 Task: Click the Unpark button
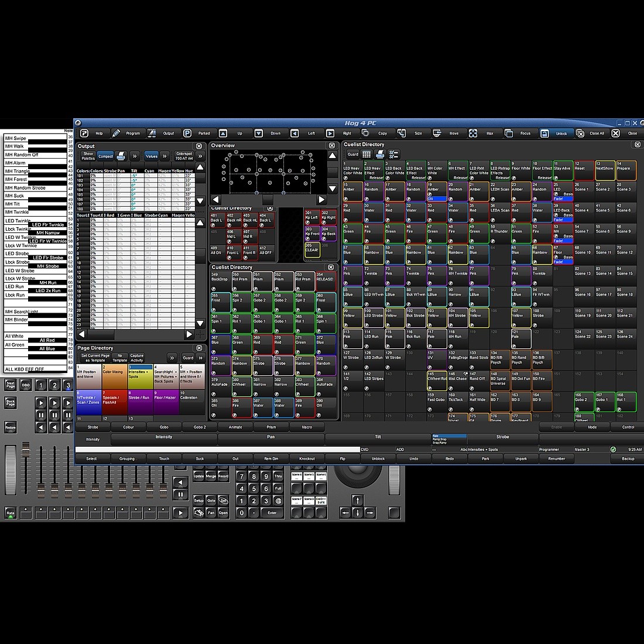click(521, 459)
